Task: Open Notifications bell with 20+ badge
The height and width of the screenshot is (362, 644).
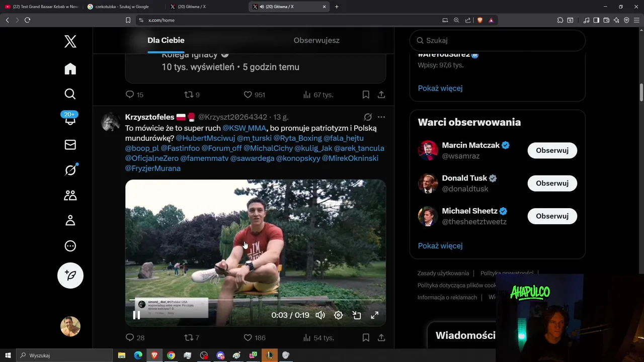Action: click(x=70, y=118)
